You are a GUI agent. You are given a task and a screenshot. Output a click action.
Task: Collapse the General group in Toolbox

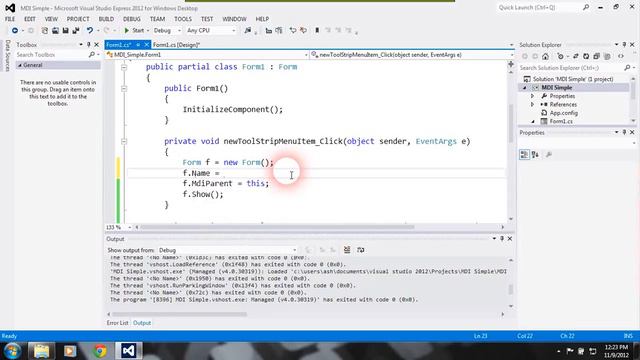point(20,65)
